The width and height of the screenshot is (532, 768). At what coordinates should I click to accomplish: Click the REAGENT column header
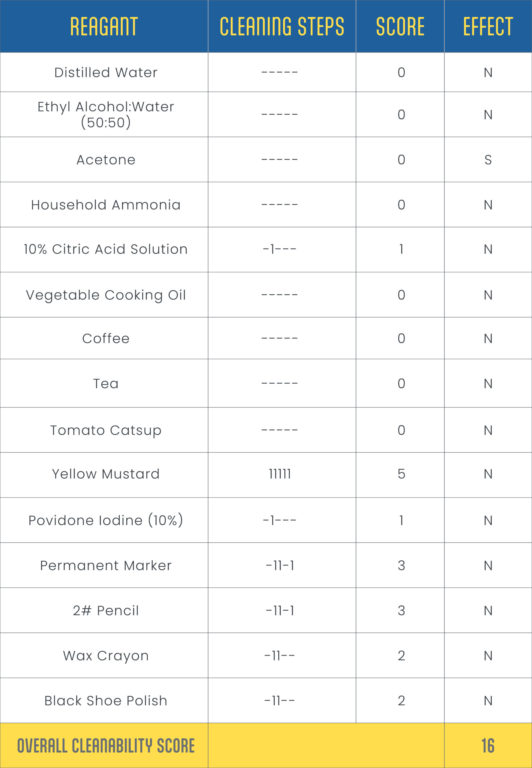click(x=104, y=26)
